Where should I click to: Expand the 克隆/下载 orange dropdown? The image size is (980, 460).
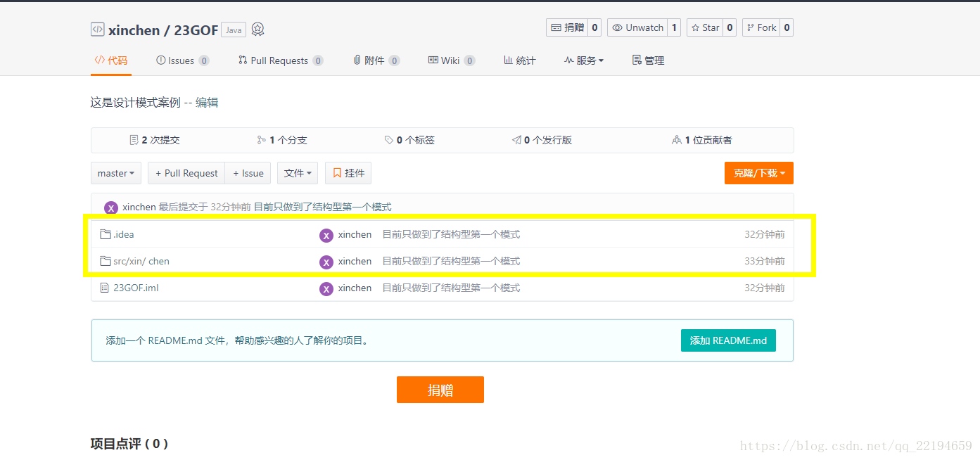click(x=759, y=173)
